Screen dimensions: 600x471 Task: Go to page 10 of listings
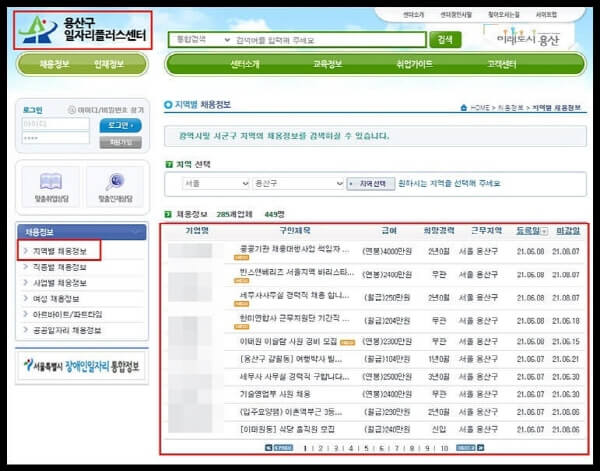coord(444,448)
